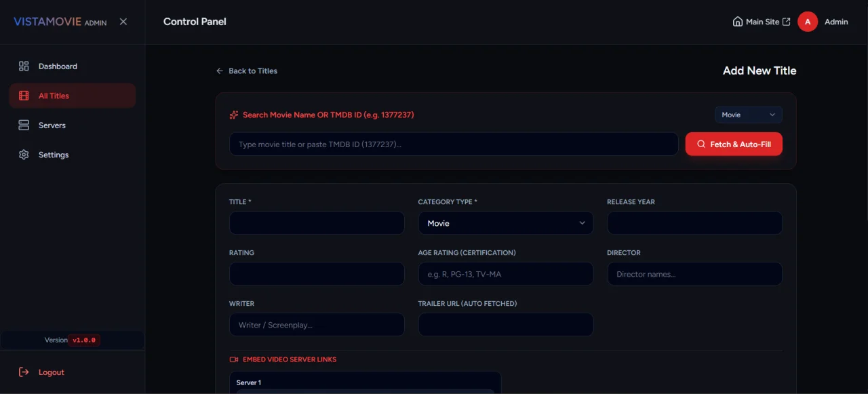The height and width of the screenshot is (394, 868).
Task: Open the Movie type dropdown in search panel
Action: pyautogui.click(x=749, y=115)
